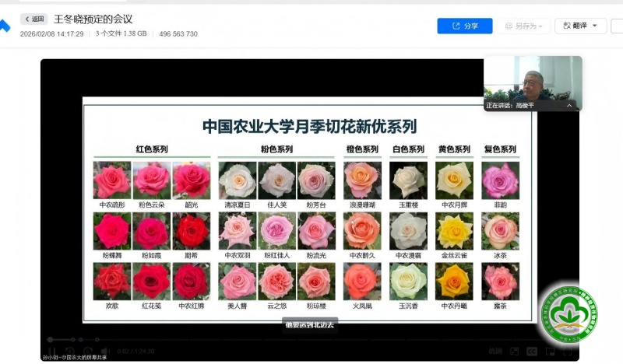Screen dimensions: 623x364
Task: Click the share arrow icon inside 分享
Action: point(456,26)
